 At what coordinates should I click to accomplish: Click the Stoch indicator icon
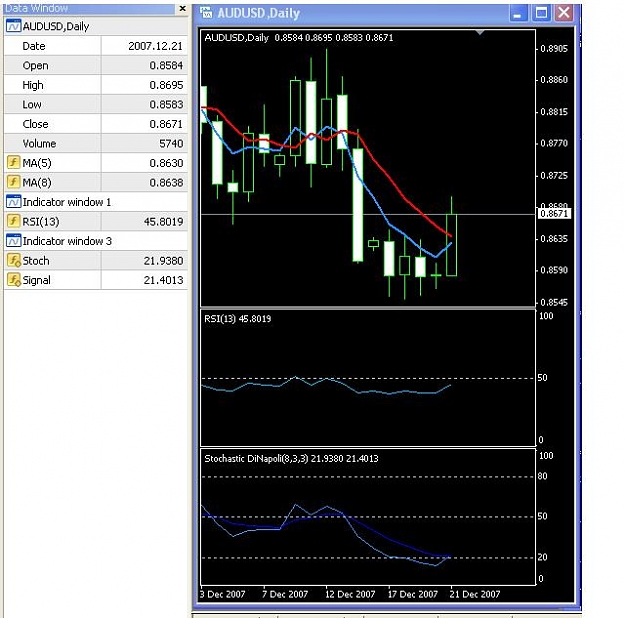coord(14,260)
